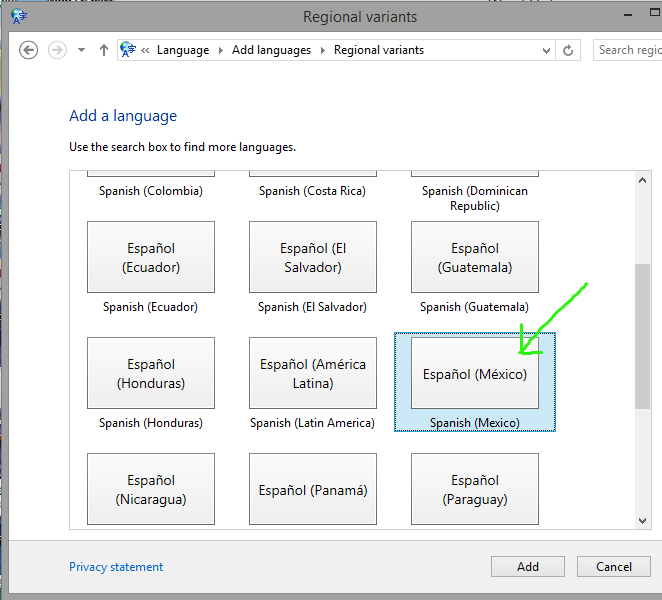662x600 pixels.
Task: Click the search box
Action: pyautogui.click(x=628, y=50)
